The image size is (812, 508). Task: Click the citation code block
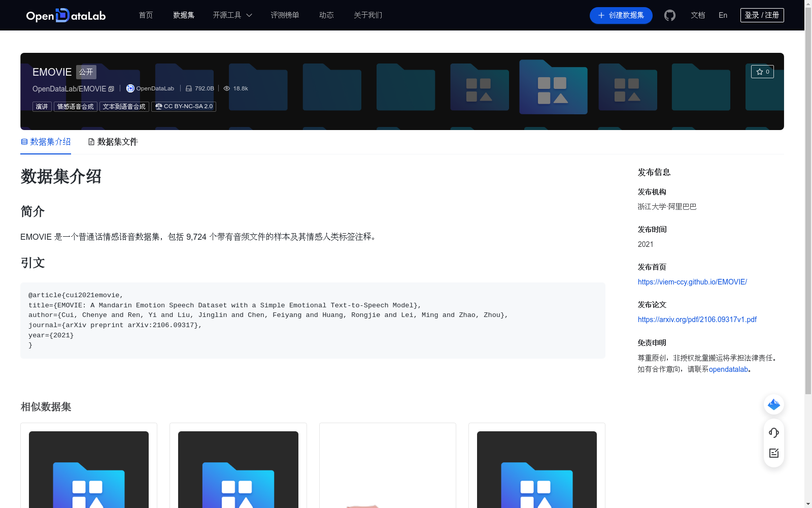coord(313,321)
